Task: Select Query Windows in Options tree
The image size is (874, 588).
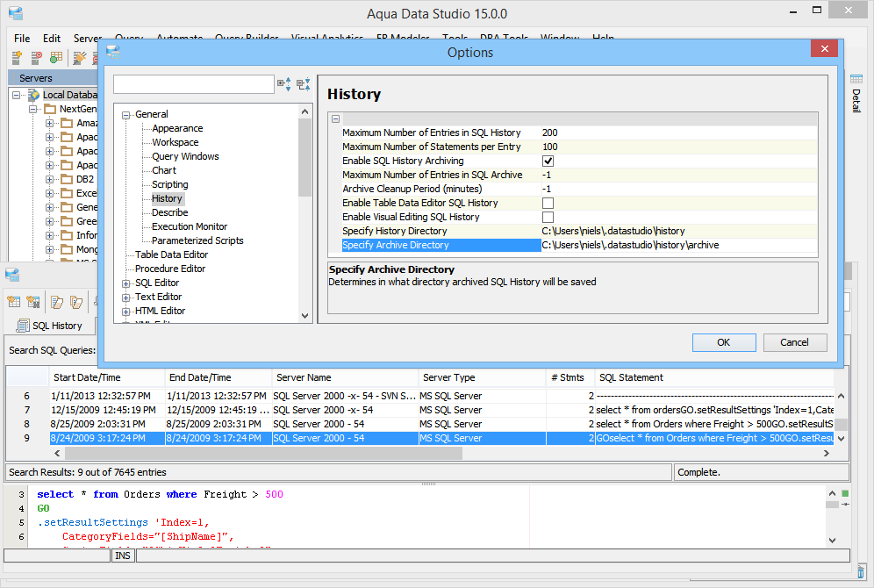Action: pyautogui.click(x=185, y=156)
